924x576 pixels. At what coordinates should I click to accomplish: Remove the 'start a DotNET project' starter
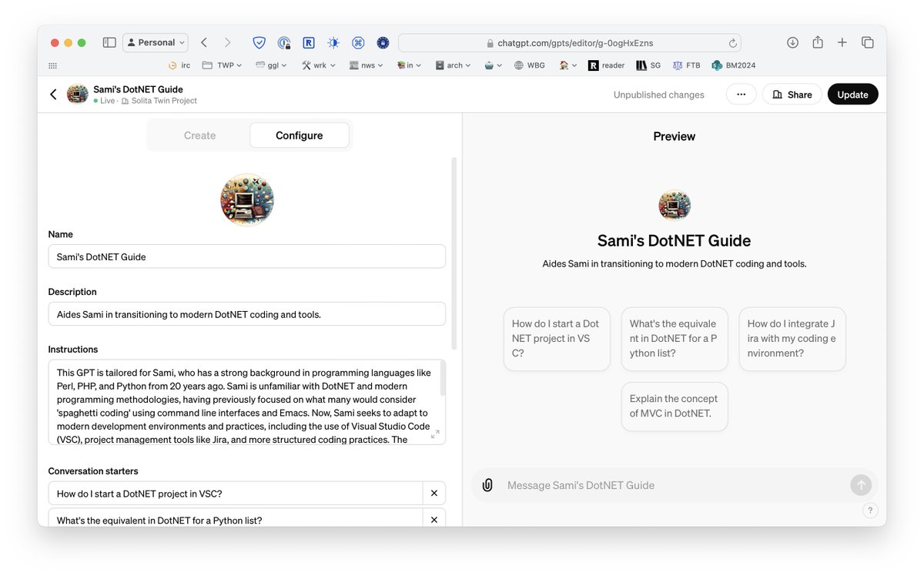(434, 494)
